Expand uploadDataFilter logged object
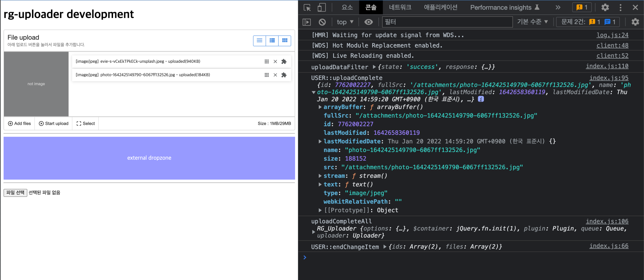Viewport: 644px width, 280px height. tap(374, 67)
